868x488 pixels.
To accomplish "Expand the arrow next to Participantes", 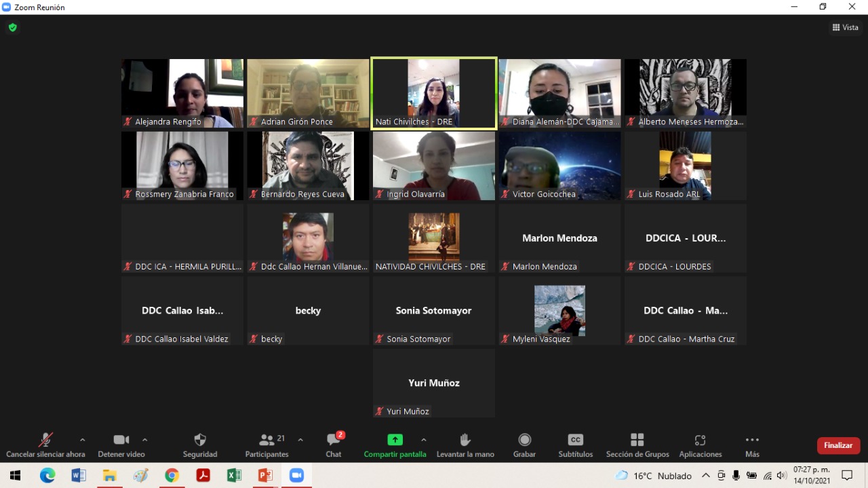I will coord(300,440).
